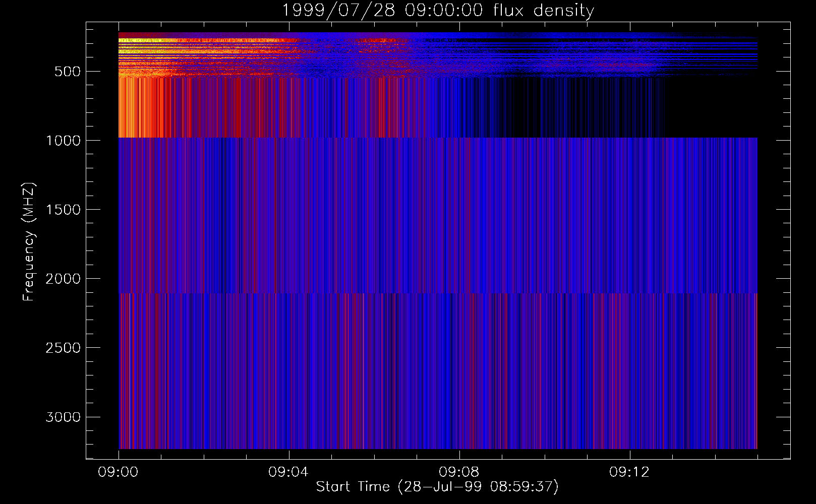The height and width of the screenshot is (504, 816).
Task: Select the 09:12 time tick label
Action: pyautogui.click(x=629, y=472)
